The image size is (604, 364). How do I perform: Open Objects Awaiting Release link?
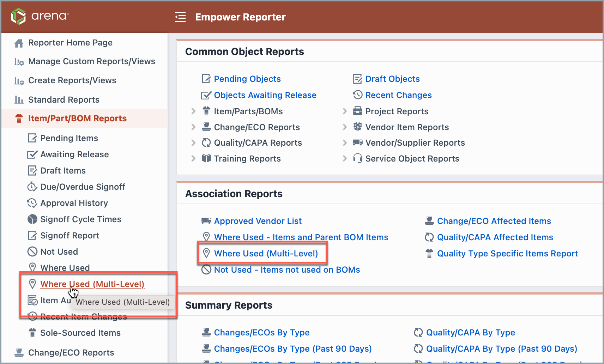click(265, 95)
